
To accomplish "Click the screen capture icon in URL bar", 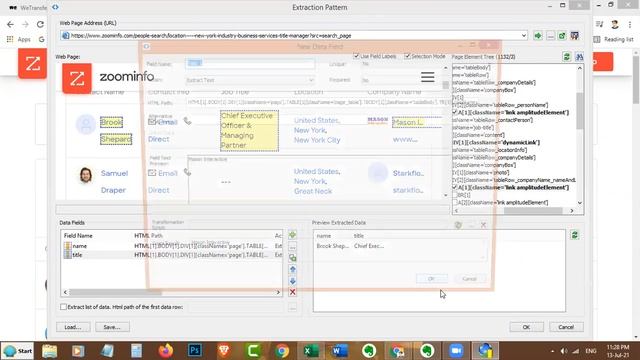I will [x=575, y=36].
